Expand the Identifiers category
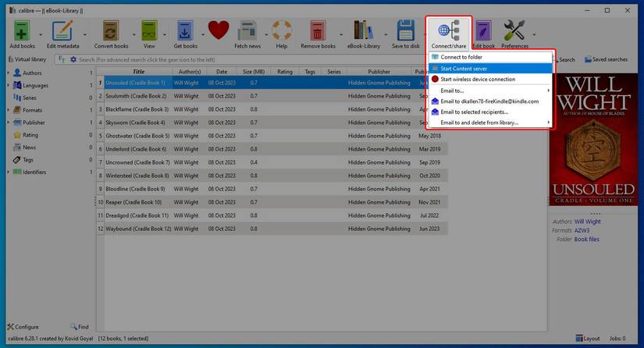 (x=9, y=172)
